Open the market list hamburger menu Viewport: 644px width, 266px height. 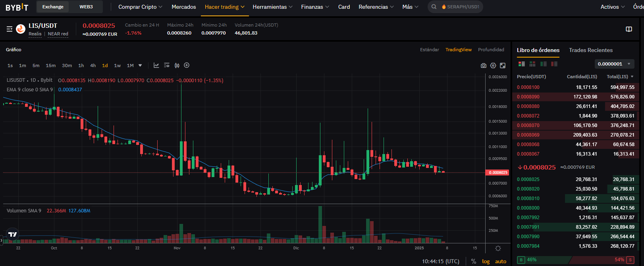pyautogui.click(x=10, y=29)
